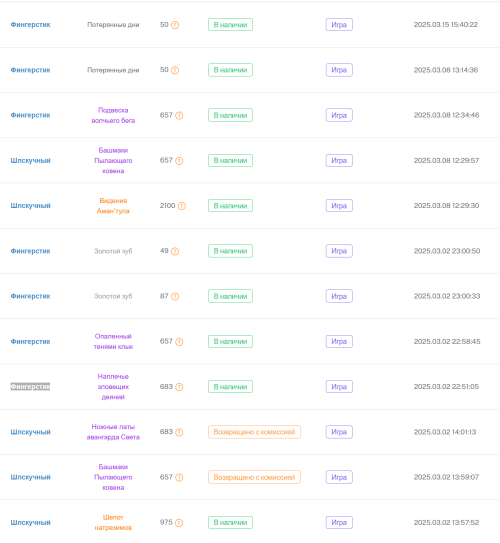Click coin icon beside the 87 price
The image size is (500, 543).
[175, 296]
